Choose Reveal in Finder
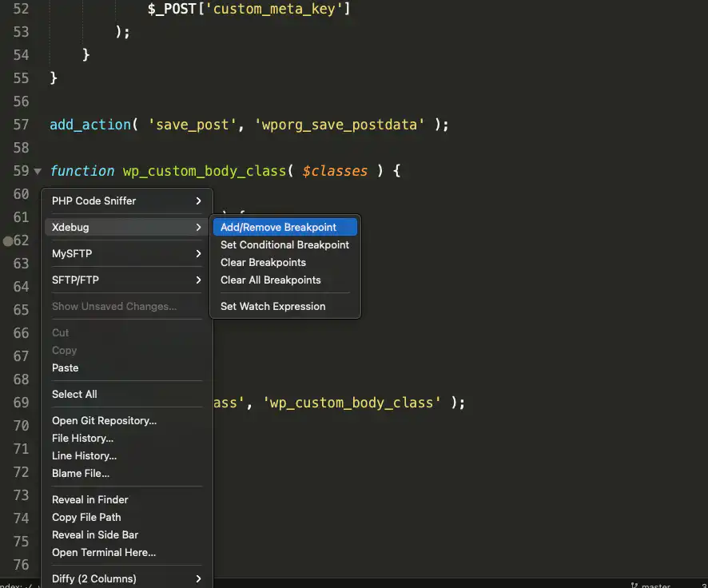708x588 pixels. (89, 499)
